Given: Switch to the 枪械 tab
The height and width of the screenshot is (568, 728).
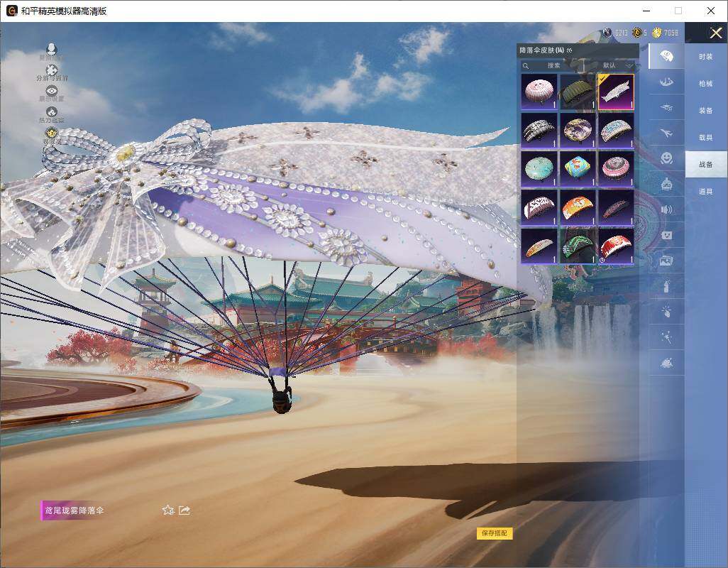Looking at the screenshot, I should (706, 84).
